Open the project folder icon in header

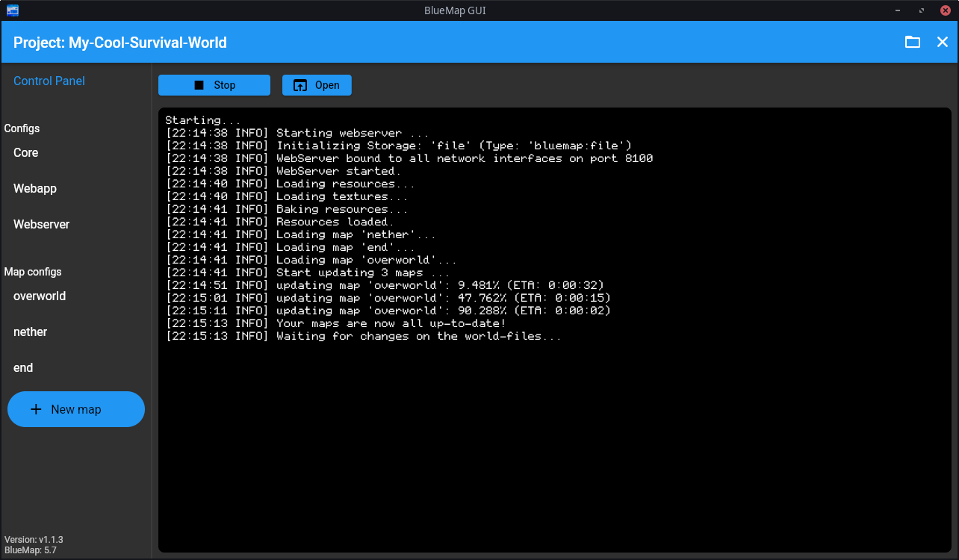point(913,43)
